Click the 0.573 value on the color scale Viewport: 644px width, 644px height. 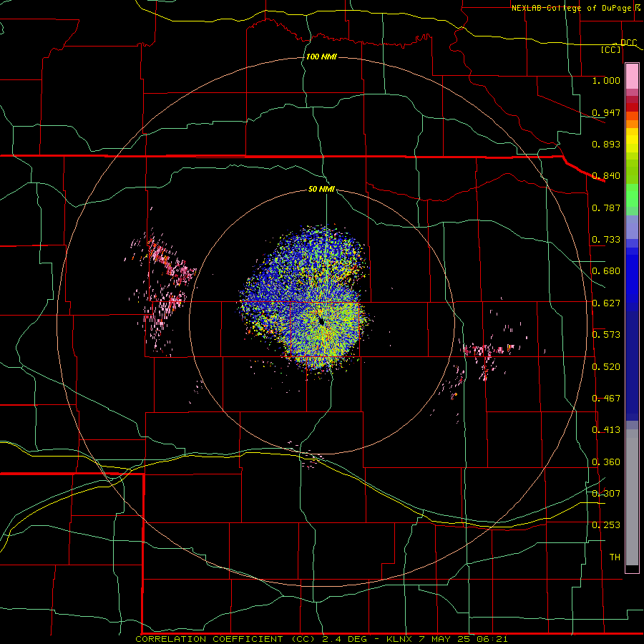pyautogui.click(x=606, y=335)
